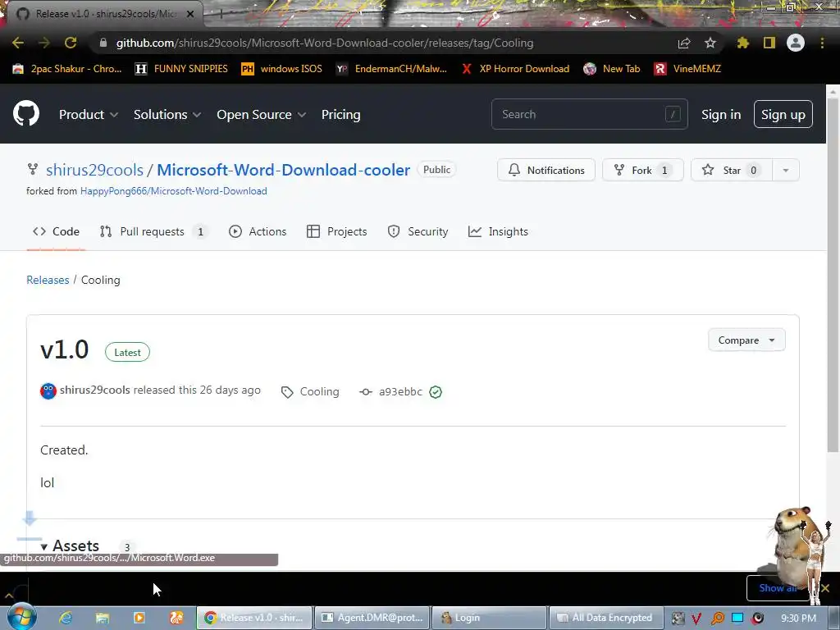Open commit a93ebbc
The image size is (840, 630).
tap(400, 391)
